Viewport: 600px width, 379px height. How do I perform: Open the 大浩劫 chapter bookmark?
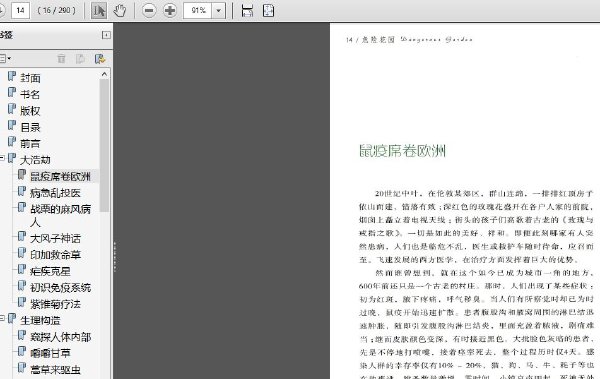point(35,160)
